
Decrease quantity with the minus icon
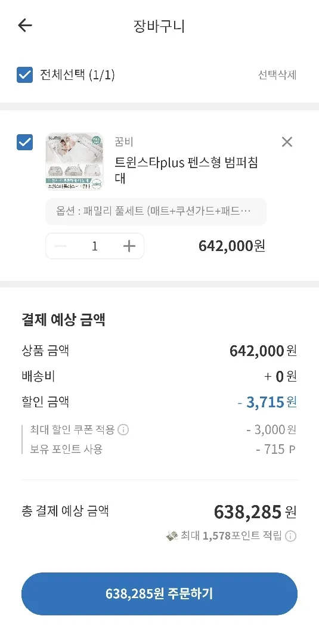[60, 246]
